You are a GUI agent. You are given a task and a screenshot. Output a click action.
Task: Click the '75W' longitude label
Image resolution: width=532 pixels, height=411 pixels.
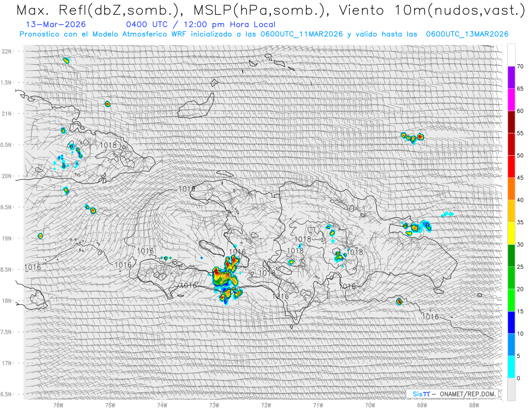110,406
